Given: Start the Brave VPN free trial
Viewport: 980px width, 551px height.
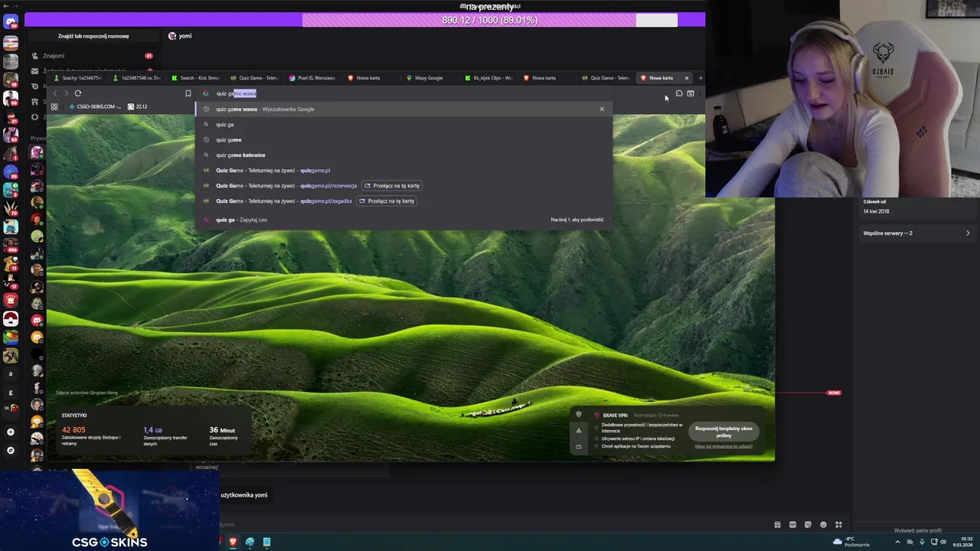Looking at the screenshot, I should click(x=724, y=432).
